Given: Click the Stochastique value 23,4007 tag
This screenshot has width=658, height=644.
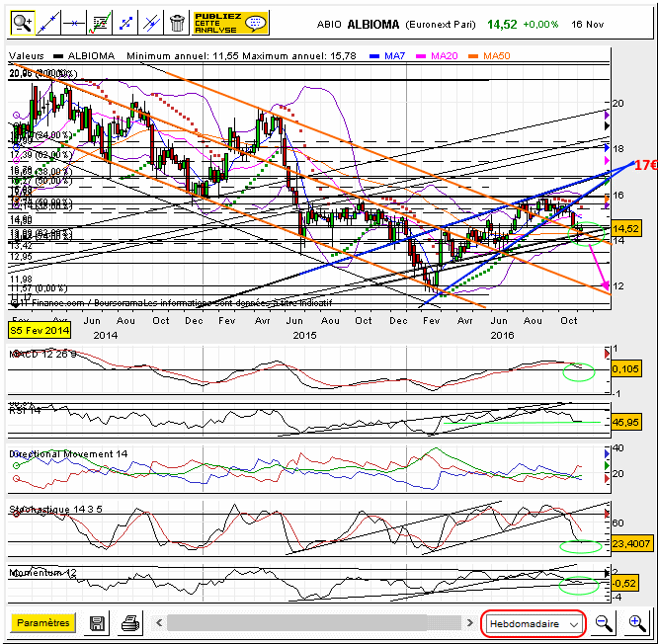Looking at the screenshot, I should (x=631, y=543).
